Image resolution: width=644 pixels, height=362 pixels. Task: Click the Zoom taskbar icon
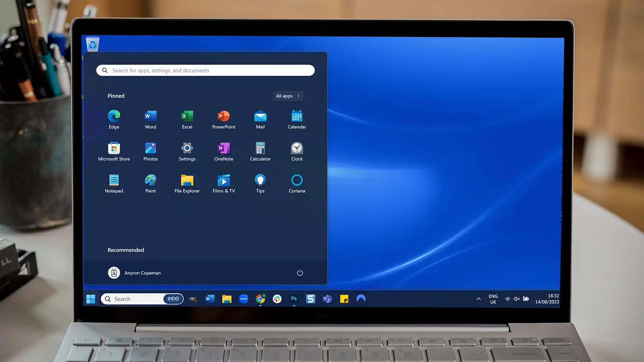244,298
